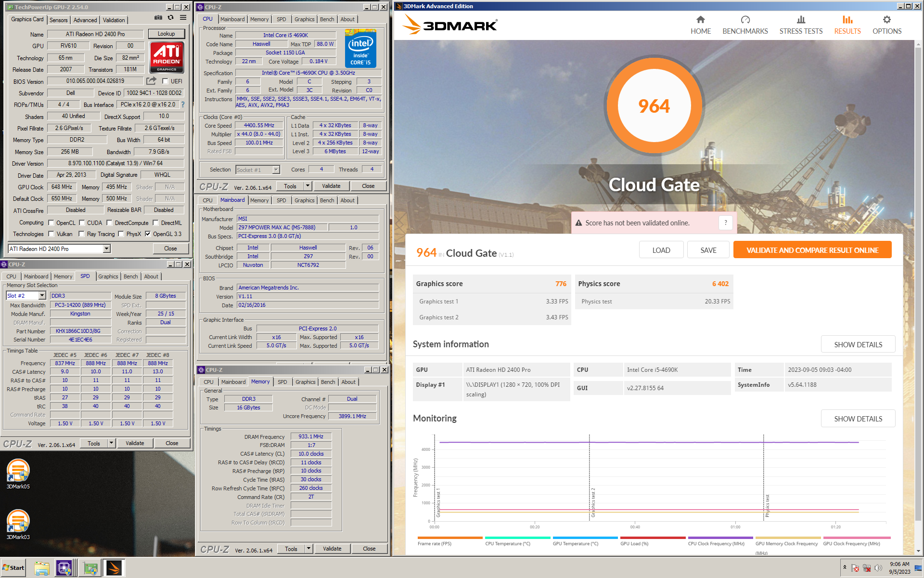Open the Socket #1 selection dropdown
924x578 pixels.
click(x=257, y=170)
